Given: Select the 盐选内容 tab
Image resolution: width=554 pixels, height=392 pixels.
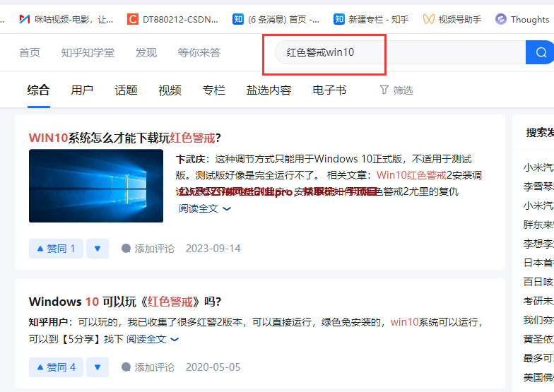Looking at the screenshot, I should [269, 90].
